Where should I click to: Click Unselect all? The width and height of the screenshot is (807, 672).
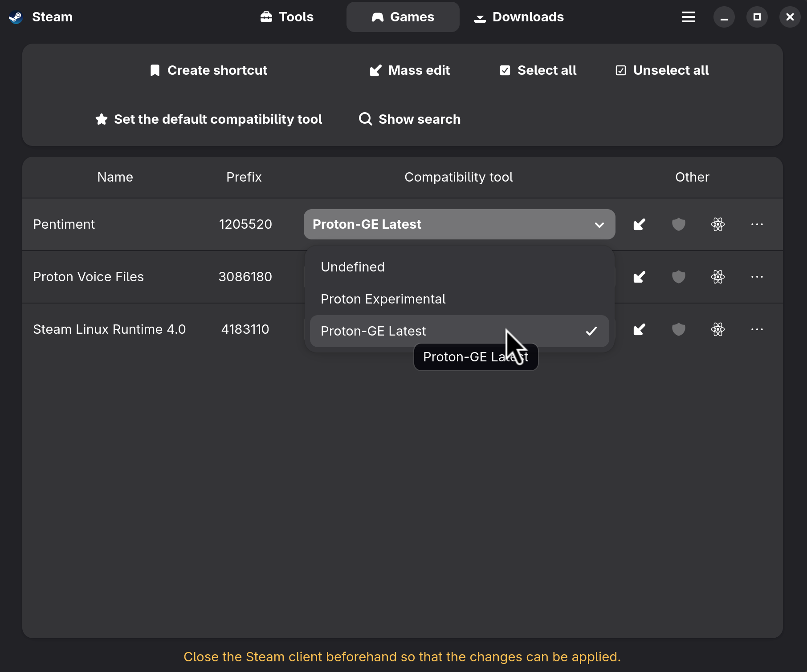coord(662,70)
